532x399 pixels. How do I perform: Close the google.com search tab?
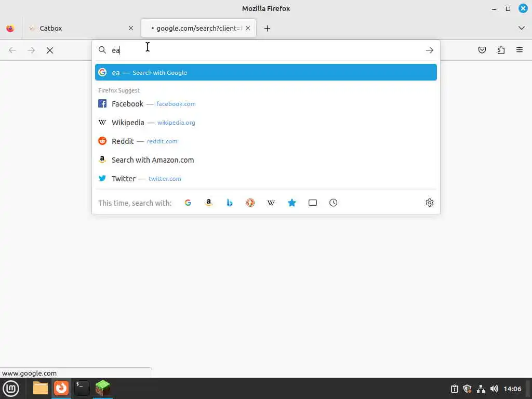248,28
